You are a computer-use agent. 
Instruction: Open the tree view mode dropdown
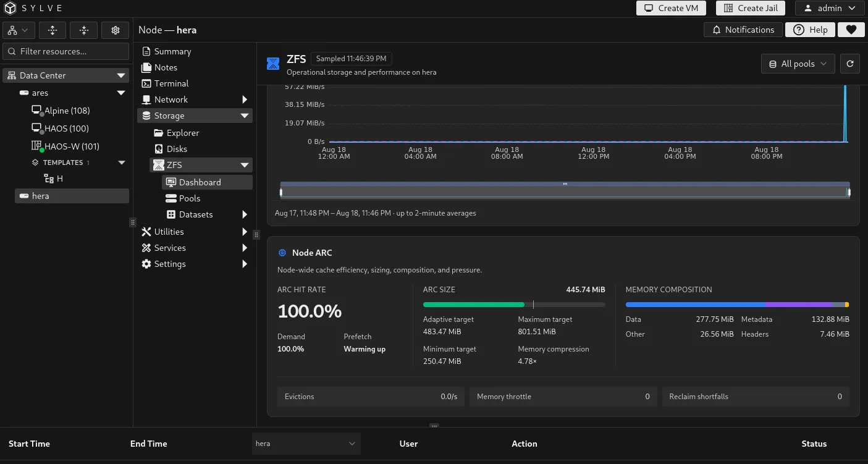[x=18, y=30]
